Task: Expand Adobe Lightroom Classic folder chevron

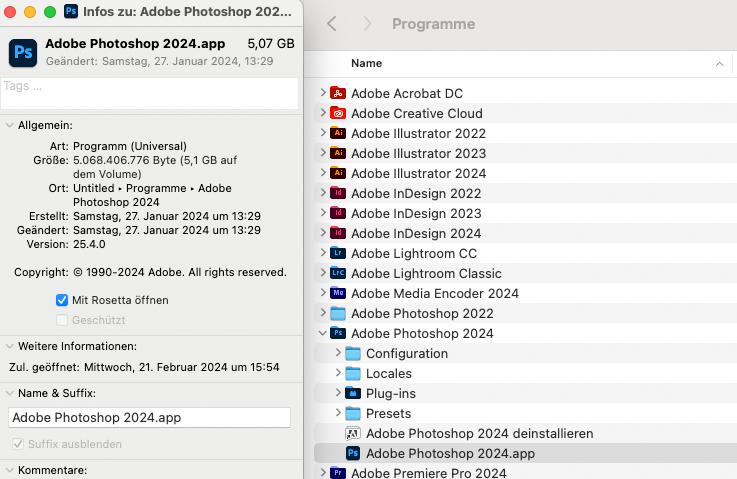Action: 323,272
